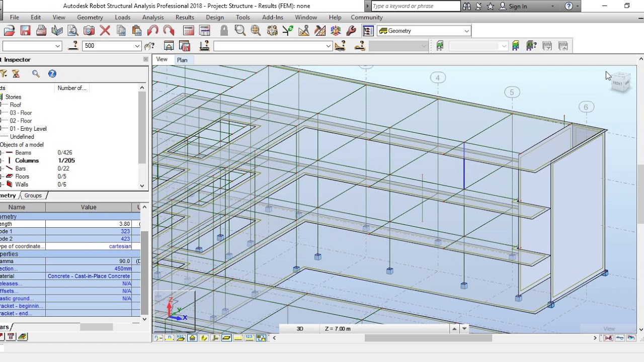Viewport: 644px width, 362px height.
Task: Click up arrow next to Z = 7.00 m
Action: click(454, 328)
